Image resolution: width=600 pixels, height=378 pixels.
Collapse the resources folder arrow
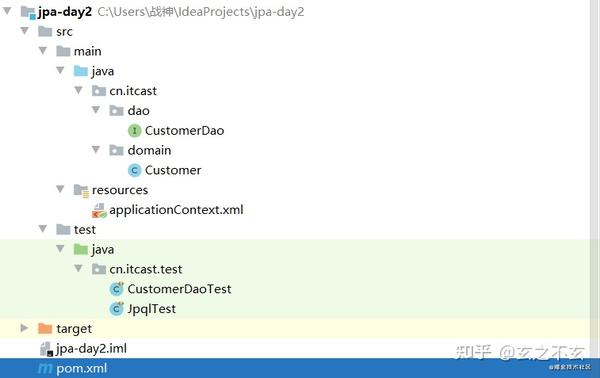click(x=60, y=189)
